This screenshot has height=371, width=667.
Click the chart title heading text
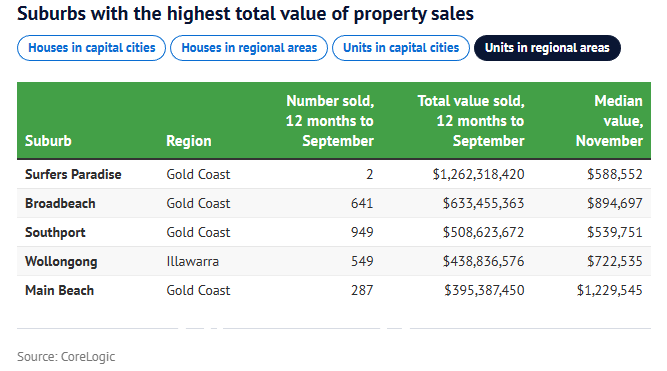point(245,14)
